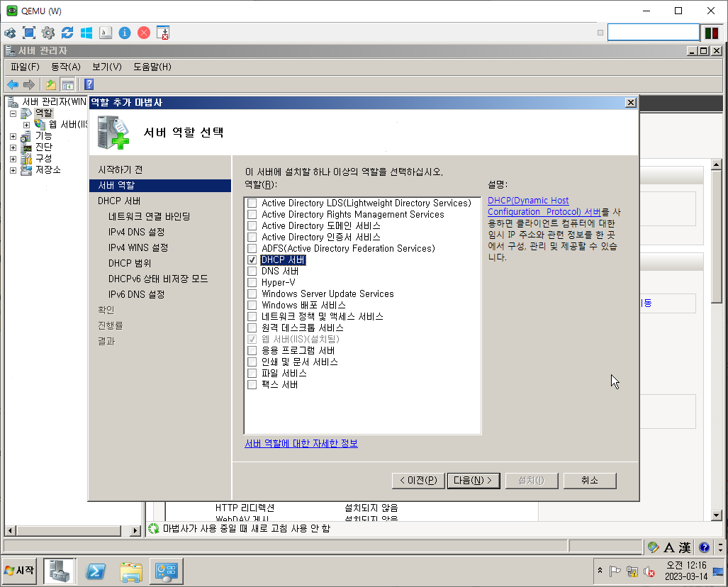The height and width of the screenshot is (587, 728).
Task: Check Active Directory LDS role checkbox
Action: pyautogui.click(x=252, y=203)
